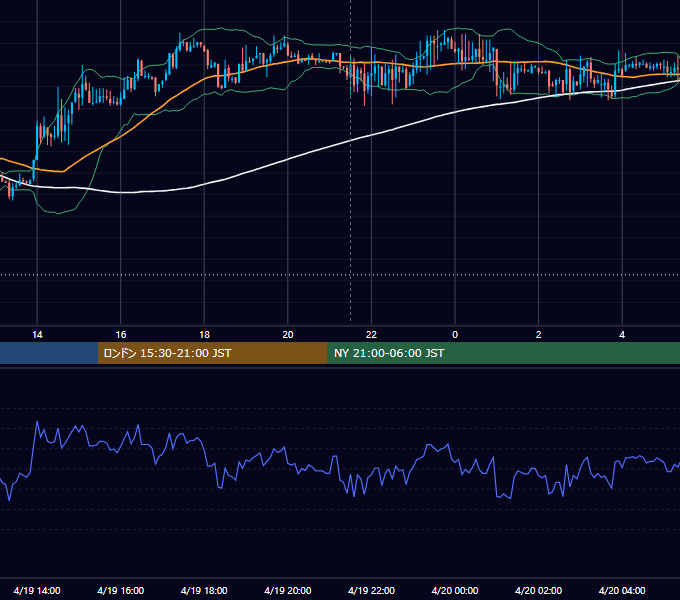Click the 4/20 04:00 label on indicator axis

(x=622, y=590)
